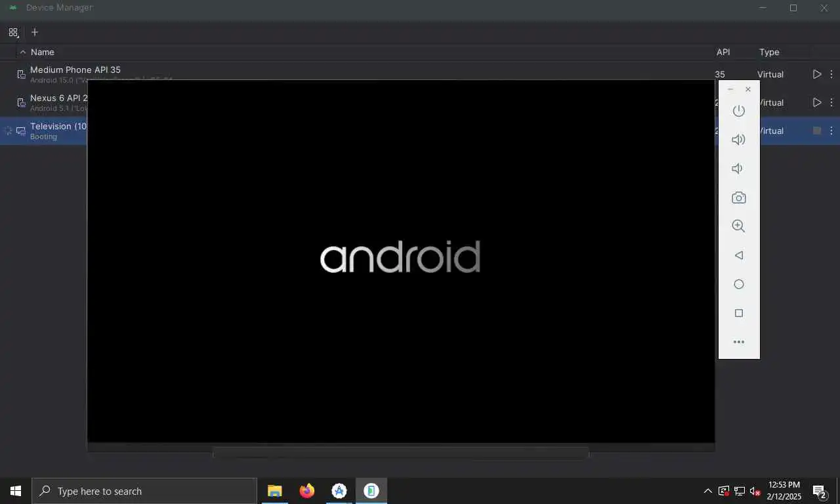Screen dimensions: 840x504
Task: Add a new device with plus icon
Action: point(35,32)
